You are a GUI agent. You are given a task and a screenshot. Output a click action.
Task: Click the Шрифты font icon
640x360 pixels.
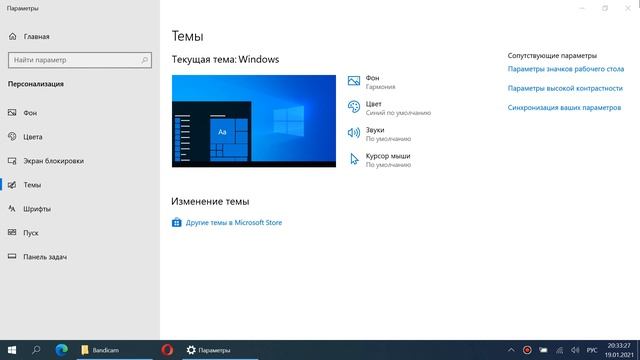pos(12,209)
